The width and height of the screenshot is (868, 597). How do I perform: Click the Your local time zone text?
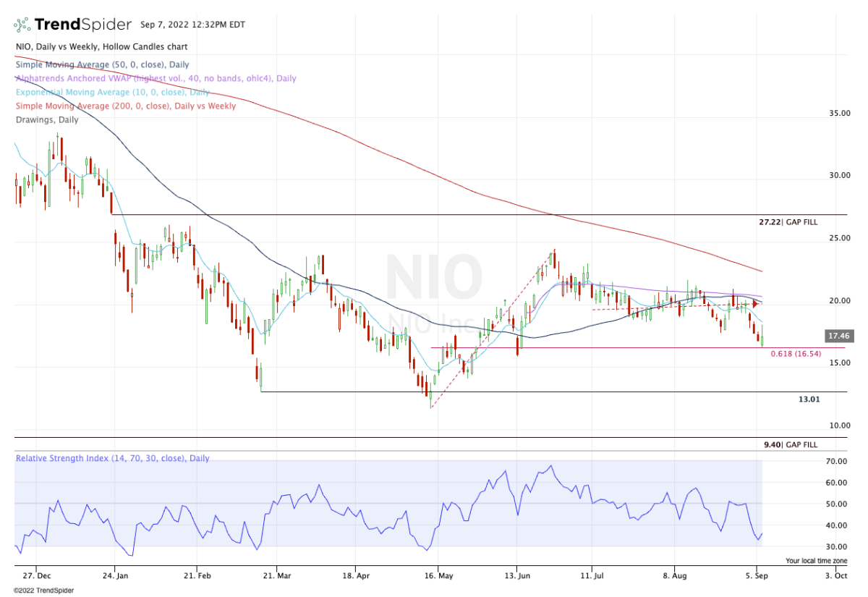(816, 561)
